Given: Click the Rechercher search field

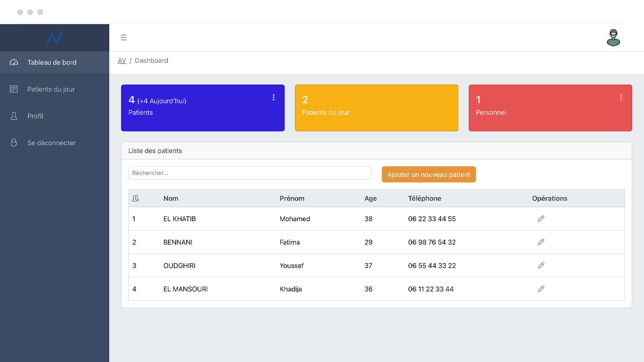Looking at the screenshot, I should coord(250,173).
